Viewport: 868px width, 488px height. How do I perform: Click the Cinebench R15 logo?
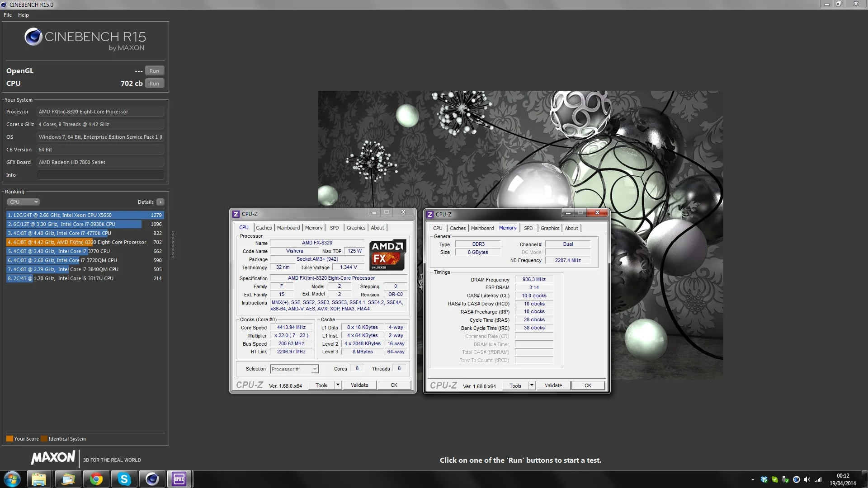point(85,39)
